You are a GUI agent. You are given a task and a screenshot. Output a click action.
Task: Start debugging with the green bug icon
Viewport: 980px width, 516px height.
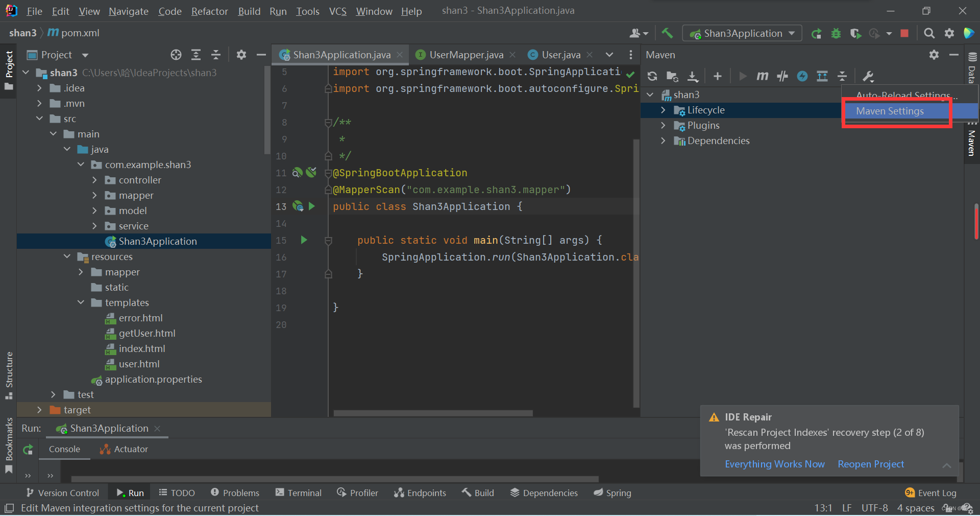836,33
